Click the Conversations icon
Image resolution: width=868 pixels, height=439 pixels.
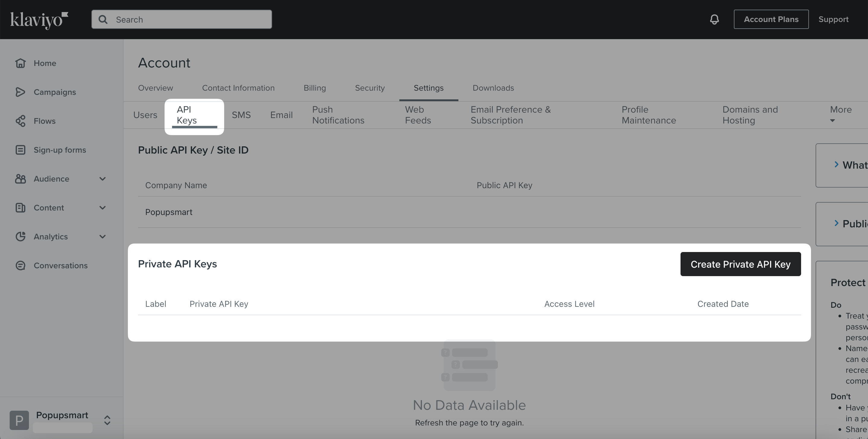tap(20, 265)
